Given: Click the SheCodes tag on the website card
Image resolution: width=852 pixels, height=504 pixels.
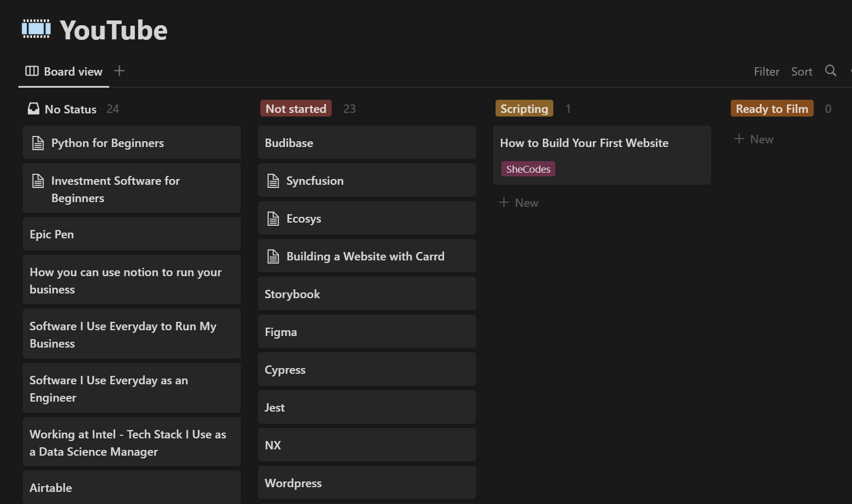Looking at the screenshot, I should coord(528,169).
